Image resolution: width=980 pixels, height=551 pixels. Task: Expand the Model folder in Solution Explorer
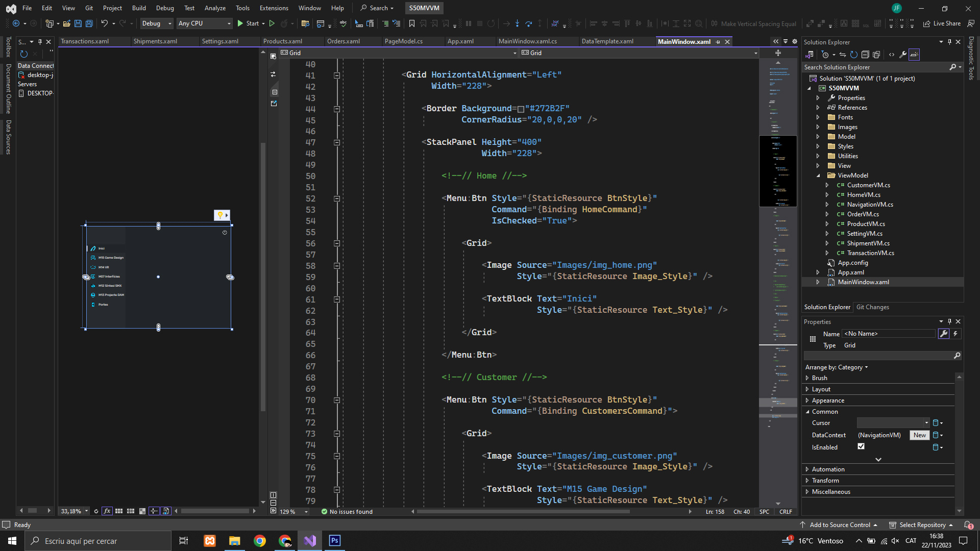coord(818,137)
